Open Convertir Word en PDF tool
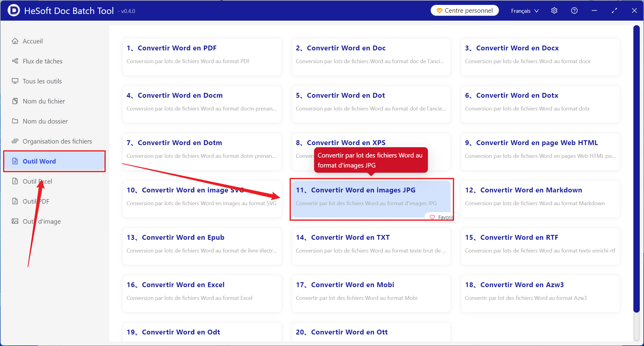 pyautogui.click(x=202, y=57)
